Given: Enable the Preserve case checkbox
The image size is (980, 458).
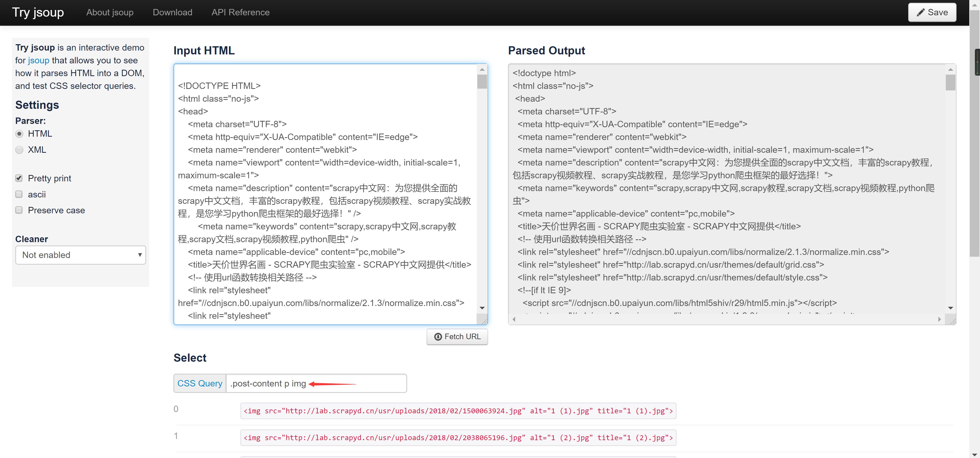Looking at the screenshot, I should coord(19,210).
